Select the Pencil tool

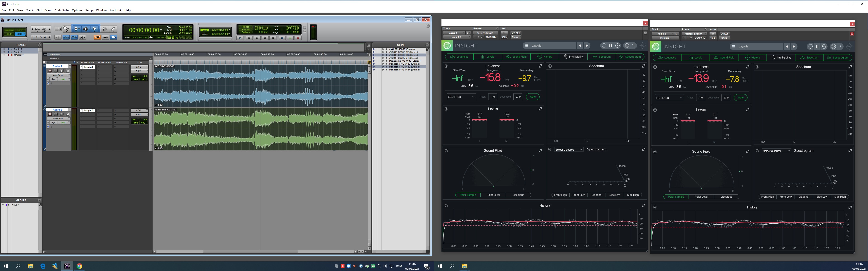click(113, 29)
